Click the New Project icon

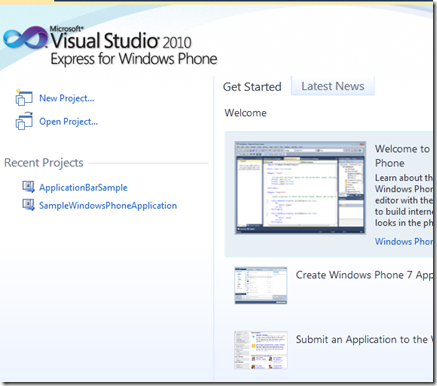24,98
